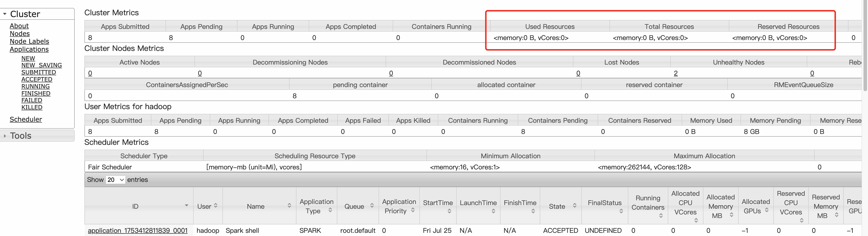Open the Show entries dropdown
The height and width of the screenshot is (236, 868).
pyautogui.click(x=116, y=180)
